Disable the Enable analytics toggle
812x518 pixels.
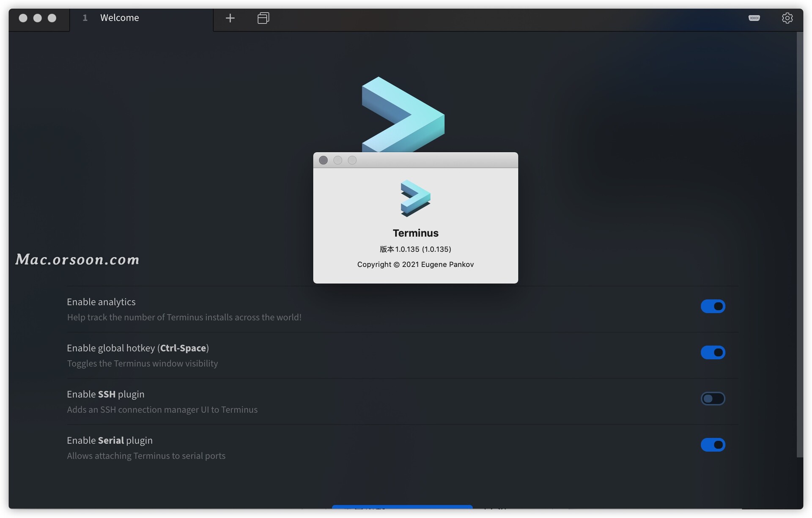713,306
